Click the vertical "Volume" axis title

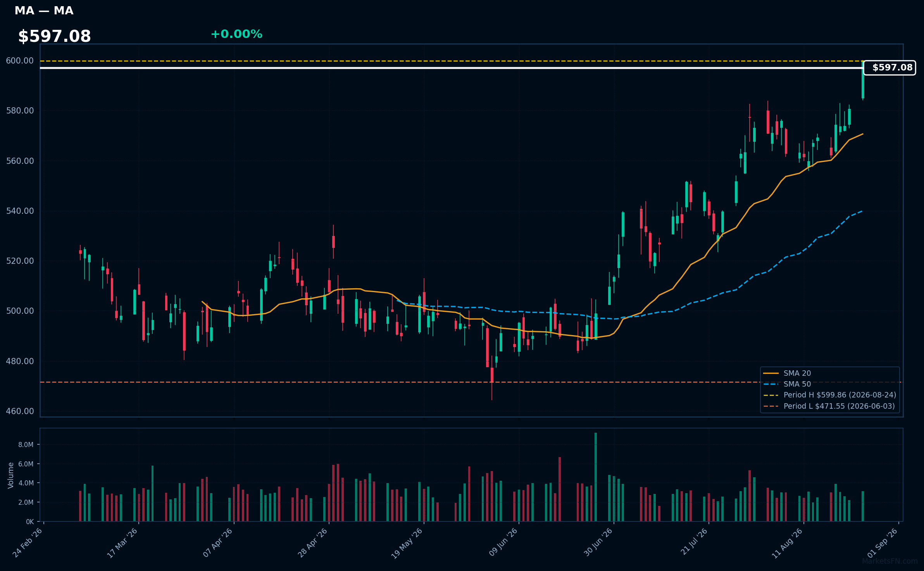pos(11,475)
